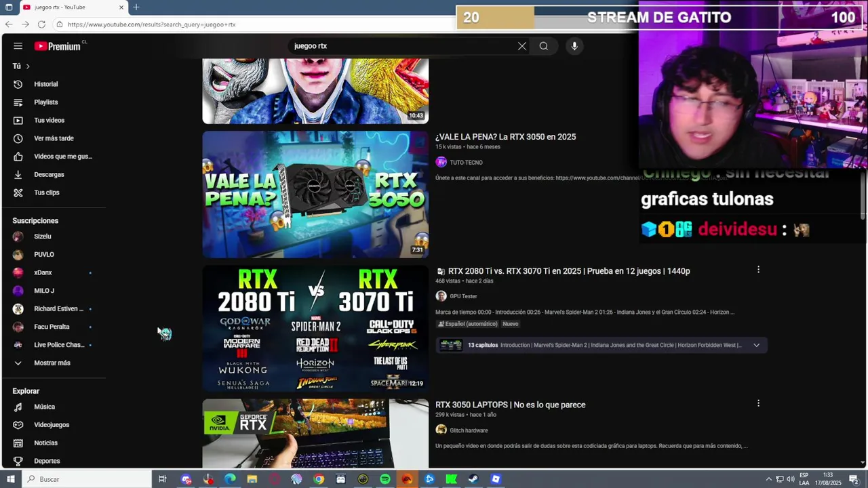Screen dimensions: 868x488
Task: Click the browser address bar URL
Action: (x=151, y=24)
